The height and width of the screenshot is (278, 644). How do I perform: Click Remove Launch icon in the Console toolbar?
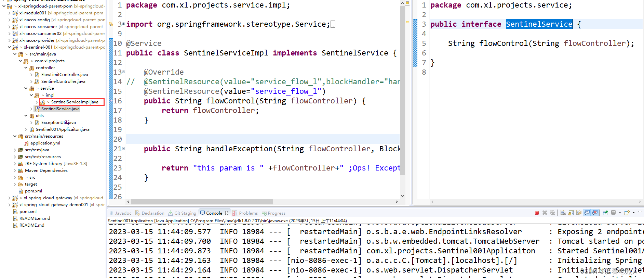(545, 213)
